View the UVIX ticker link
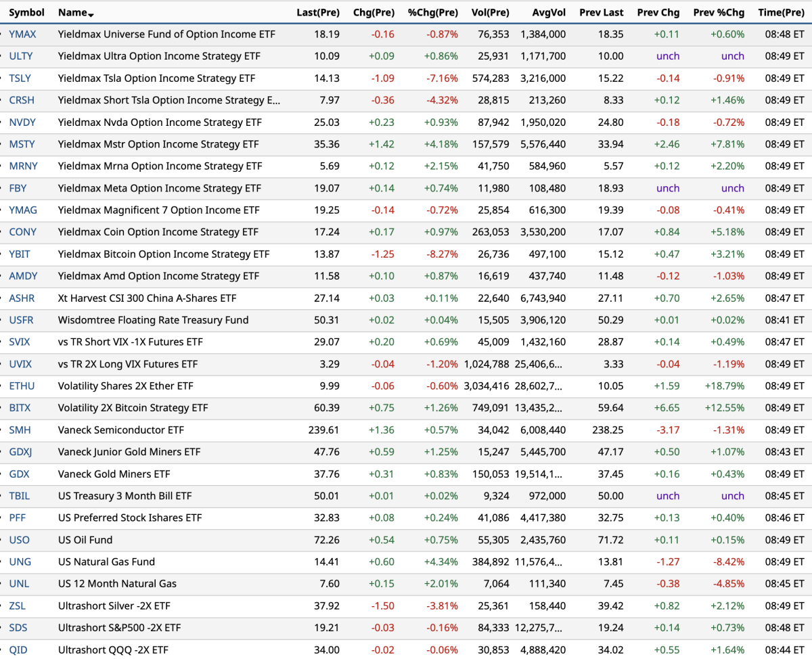 (x=20, y=364)
